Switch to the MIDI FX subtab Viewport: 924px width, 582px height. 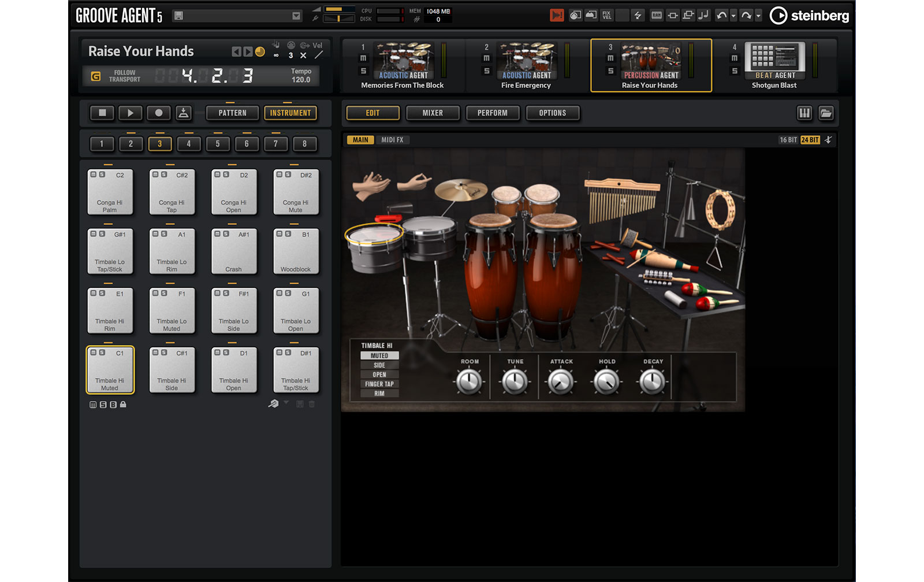(392, 140)
